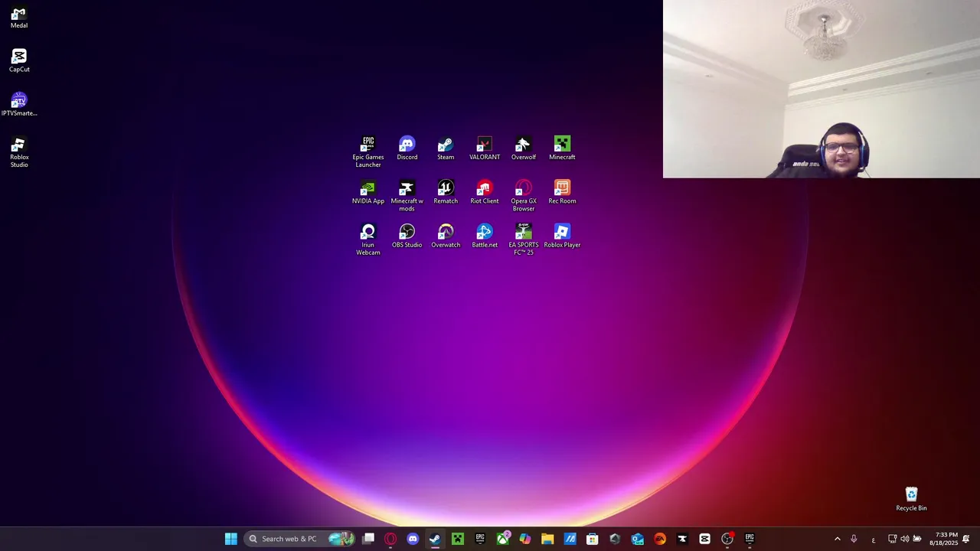The height and width of the screenshot is (551, 980).
Task: Click the VALORANT desktop icon
Action: click(485, 148)
